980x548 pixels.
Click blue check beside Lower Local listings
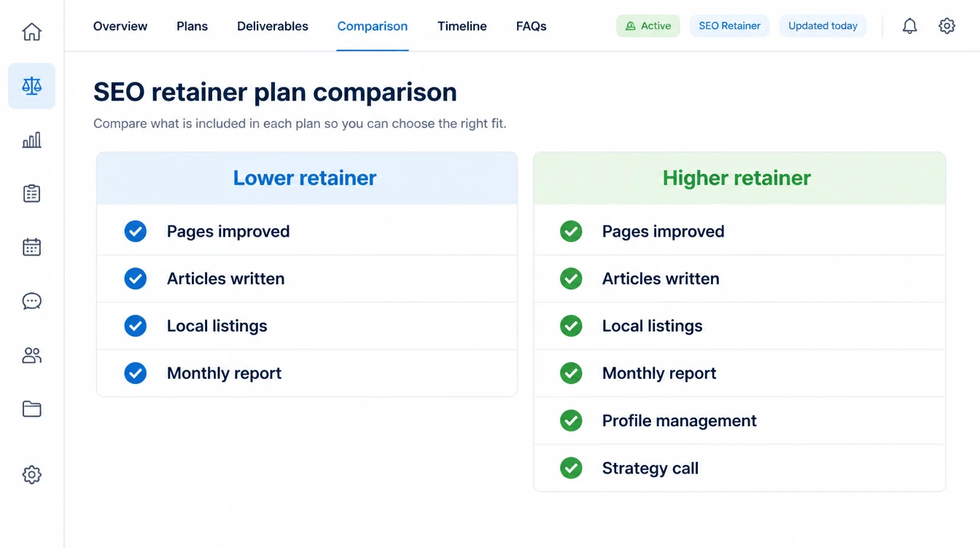[x=135, y=326]
